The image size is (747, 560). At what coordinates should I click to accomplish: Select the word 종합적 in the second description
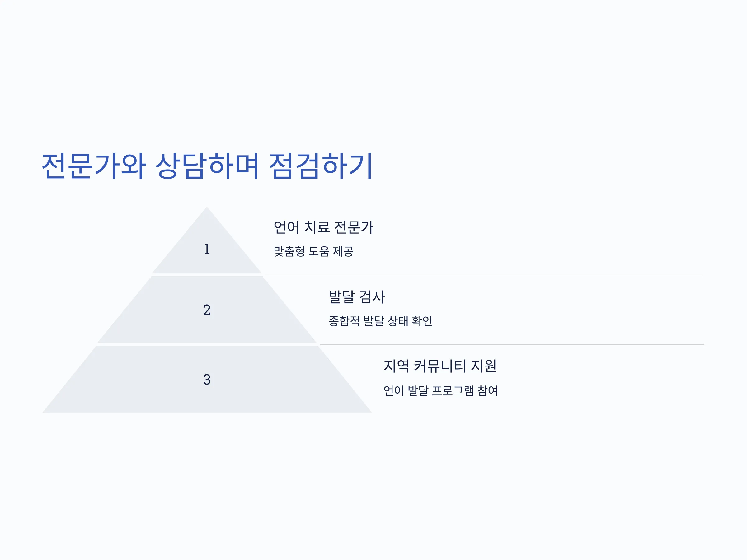344,321
